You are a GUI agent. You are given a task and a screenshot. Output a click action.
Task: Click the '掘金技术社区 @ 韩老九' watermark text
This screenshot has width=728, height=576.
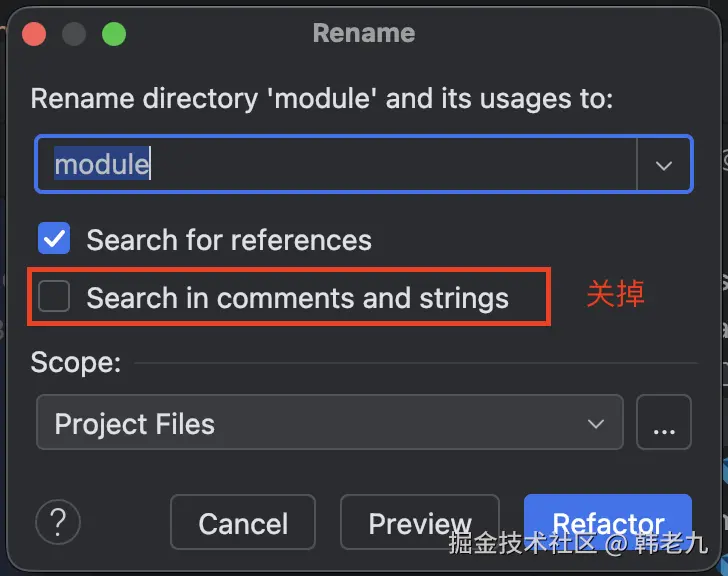(x=578, y=545)
